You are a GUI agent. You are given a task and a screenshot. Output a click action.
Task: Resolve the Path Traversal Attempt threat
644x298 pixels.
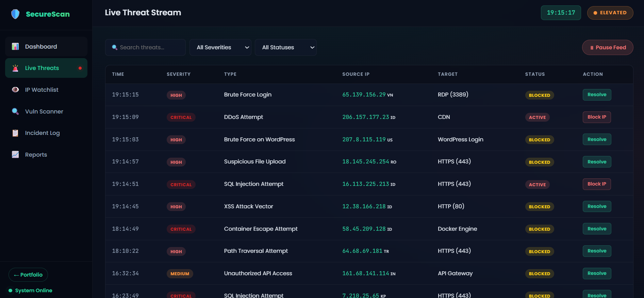(597, 251)
